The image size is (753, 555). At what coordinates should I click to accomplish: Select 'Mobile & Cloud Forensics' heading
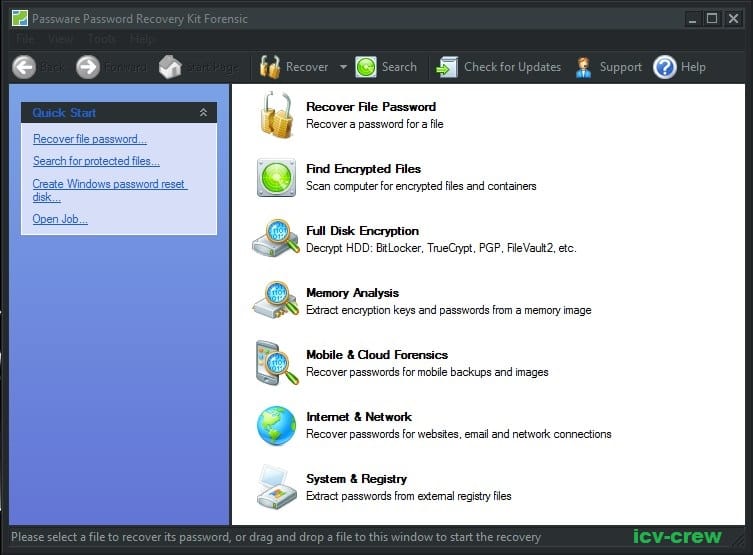click(377, 355)
